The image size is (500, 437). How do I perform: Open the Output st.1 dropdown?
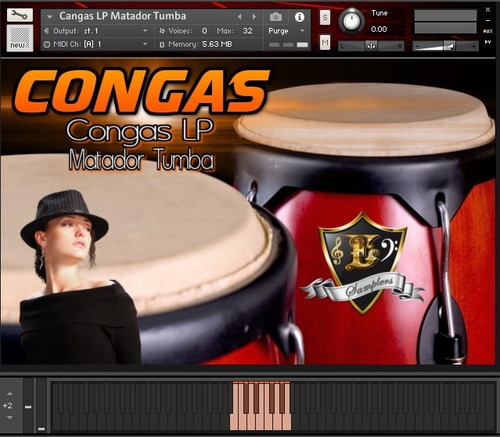click(96, 31)
